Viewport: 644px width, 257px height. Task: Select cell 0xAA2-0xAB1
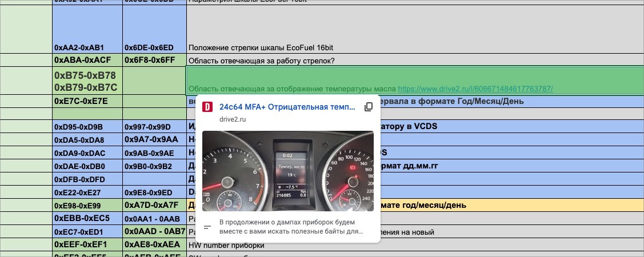click(87, 47)
